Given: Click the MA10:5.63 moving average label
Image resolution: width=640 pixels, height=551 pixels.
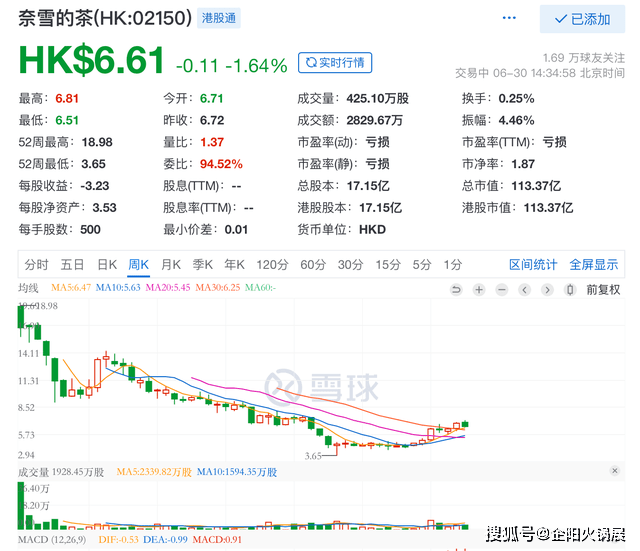Looking at the screenshot, I should (118, 287).
